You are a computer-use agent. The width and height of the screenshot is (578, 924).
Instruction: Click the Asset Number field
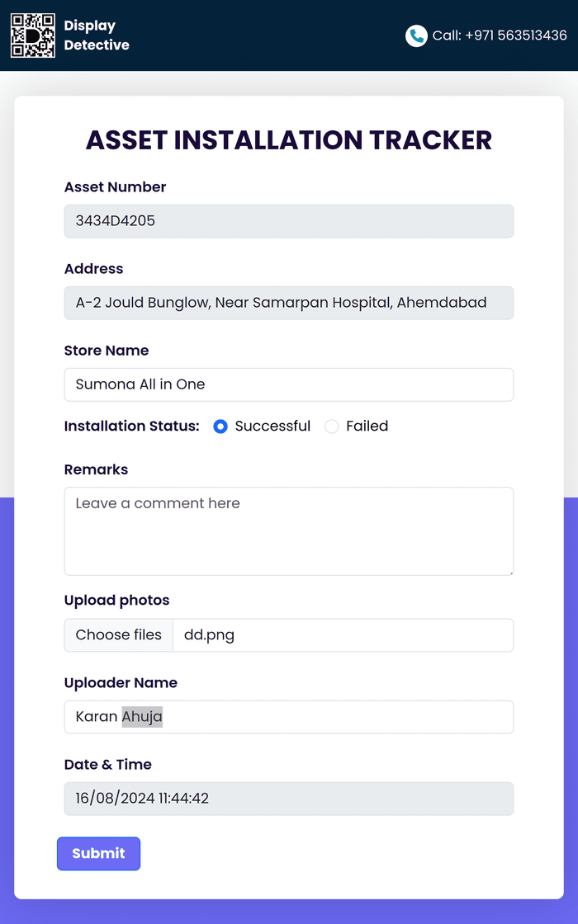pyautogui.click(x=289, y=221)
